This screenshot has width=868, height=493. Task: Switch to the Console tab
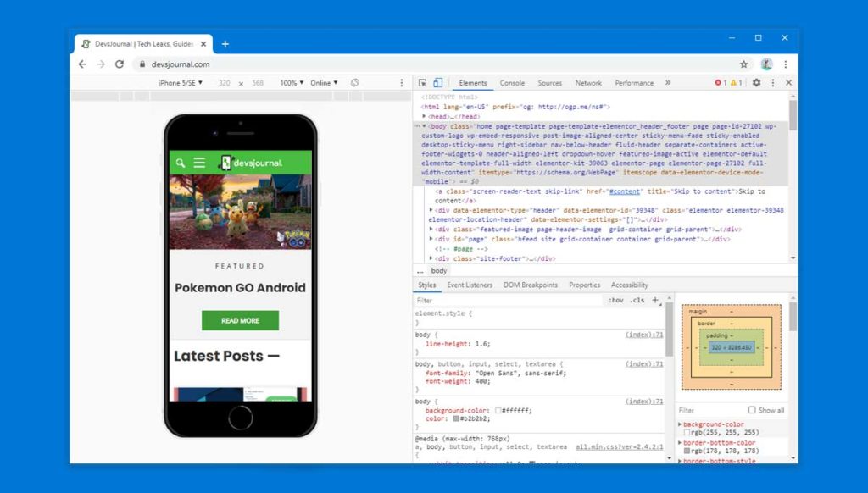[513, 82]
